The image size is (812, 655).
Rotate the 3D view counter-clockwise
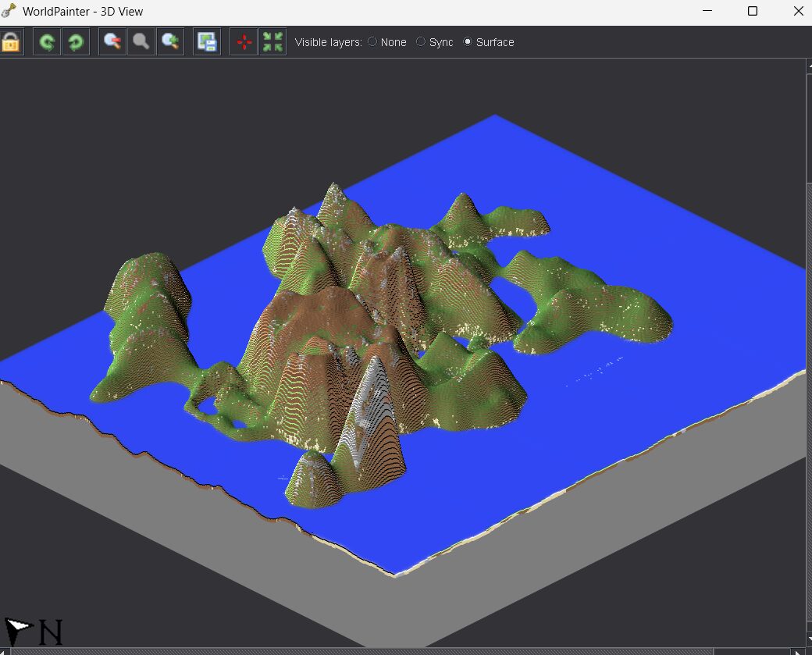[x=47, y=42]
